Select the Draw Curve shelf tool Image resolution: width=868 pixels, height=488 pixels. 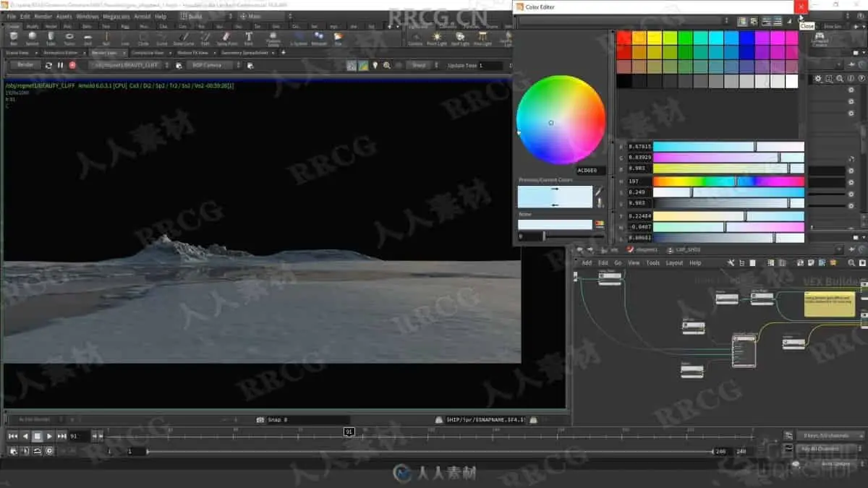pos(184,38)
